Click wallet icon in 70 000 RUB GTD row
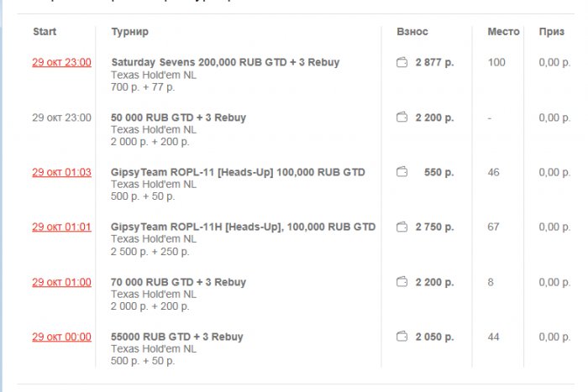 [402, 282]
